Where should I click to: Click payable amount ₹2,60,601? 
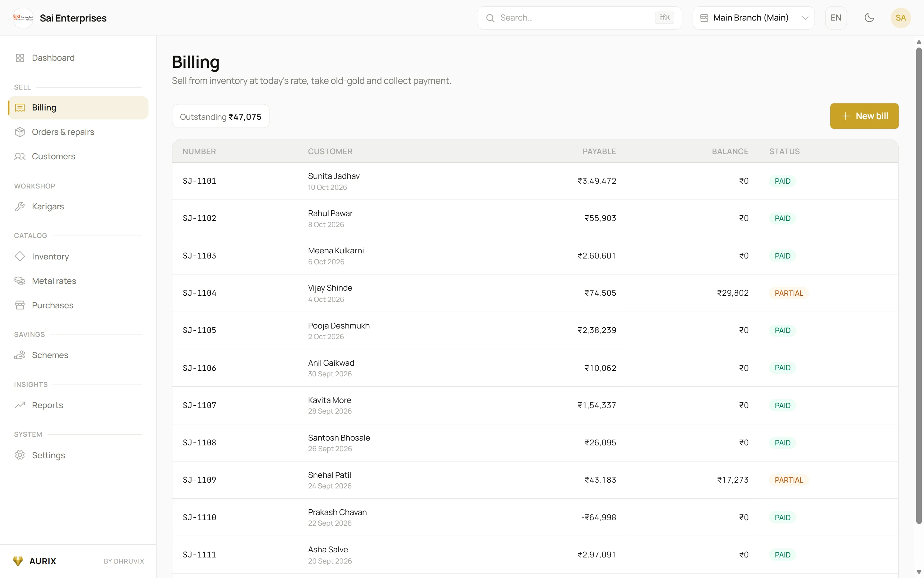(597, 255)
